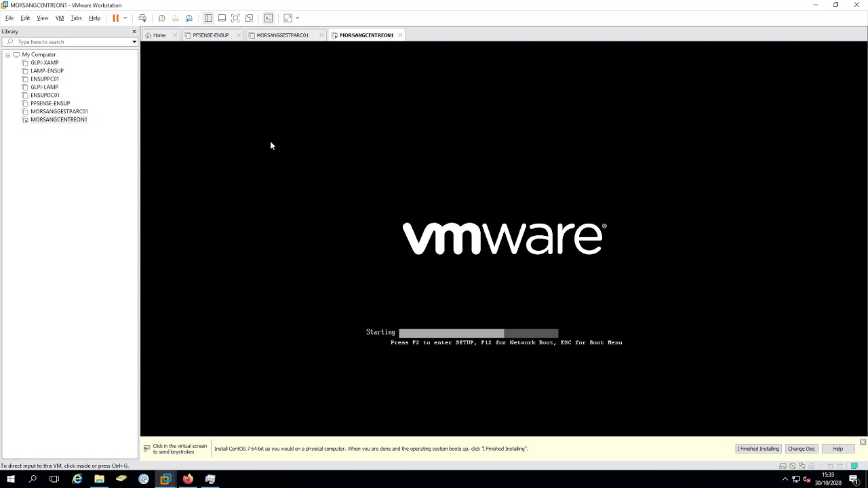Screen dimensions: 868x488
Task: Open the VM menu
Action: pos(60,18)
